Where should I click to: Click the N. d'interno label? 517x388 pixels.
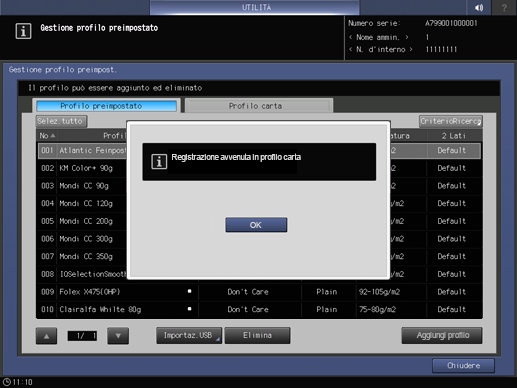(x=380, y=49)
